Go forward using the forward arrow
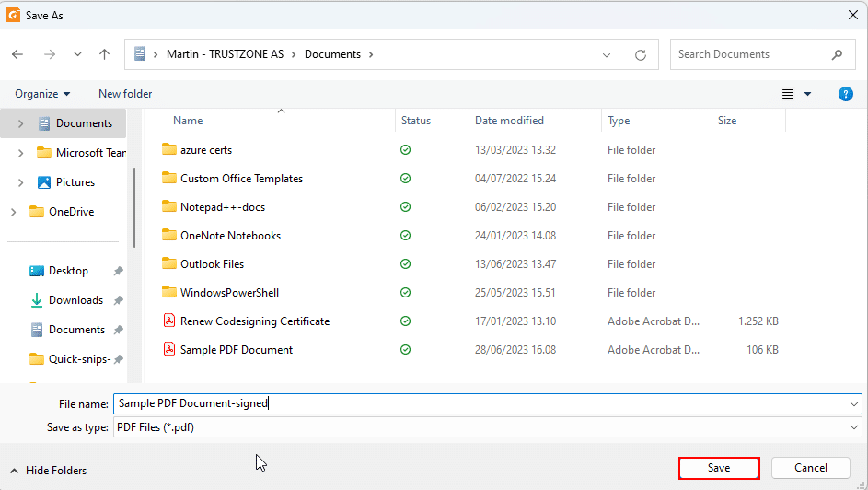 click(50, 54)
